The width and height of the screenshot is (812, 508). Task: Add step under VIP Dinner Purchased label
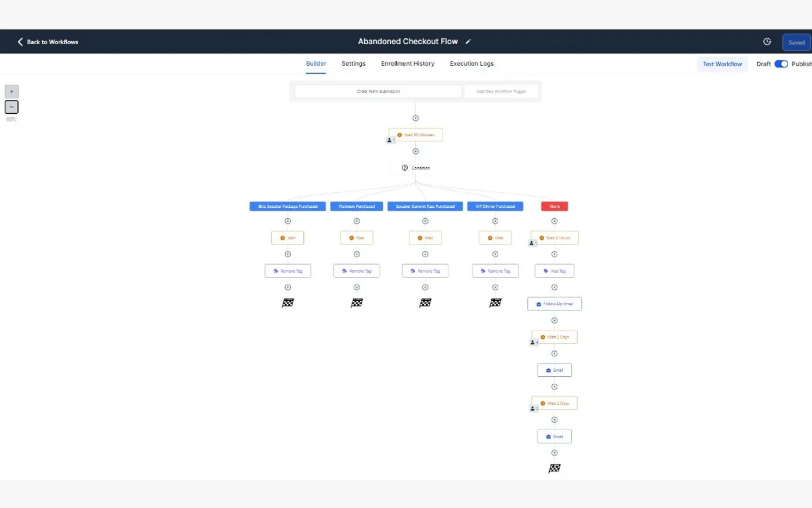(495, 221)
